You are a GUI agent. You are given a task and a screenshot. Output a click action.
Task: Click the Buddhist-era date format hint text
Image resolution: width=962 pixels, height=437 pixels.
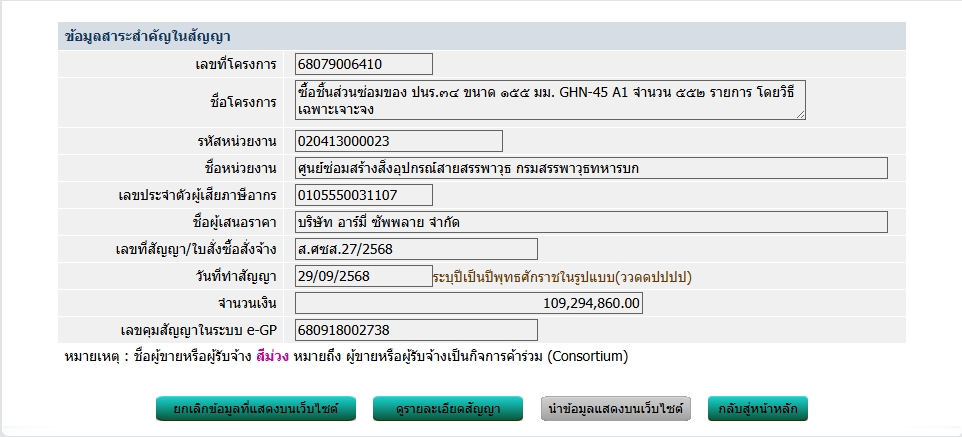[x=562, y=276]
